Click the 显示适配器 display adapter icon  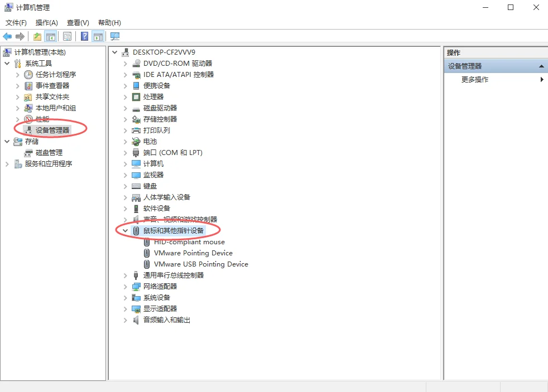[136, 309]
